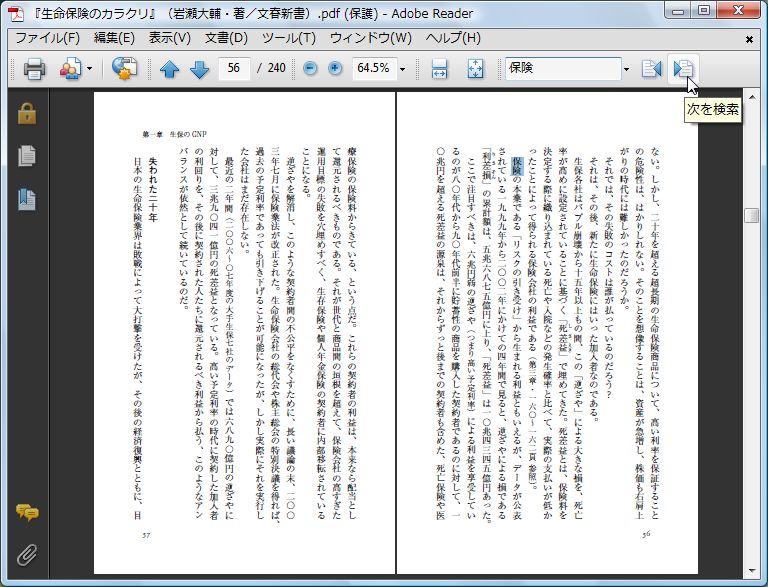Zoom in with the plus button
This screenshot has width=768, height=587.
click(x=335, y=69)
